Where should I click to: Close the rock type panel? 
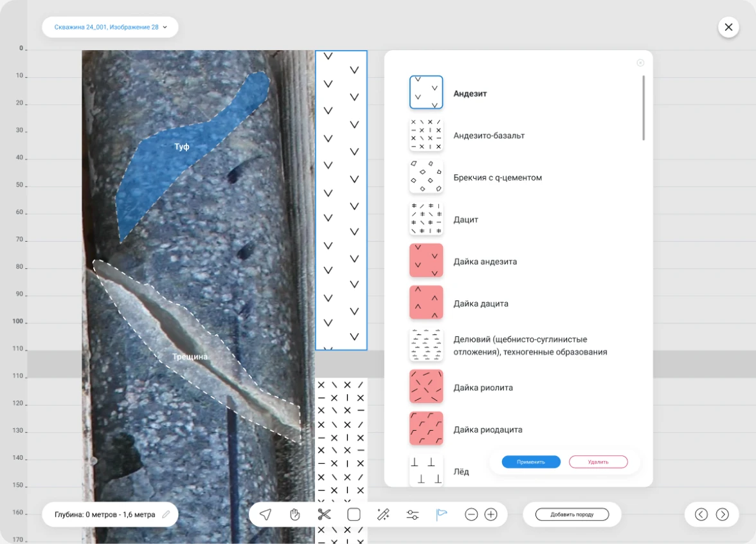[x=640, y=63]
